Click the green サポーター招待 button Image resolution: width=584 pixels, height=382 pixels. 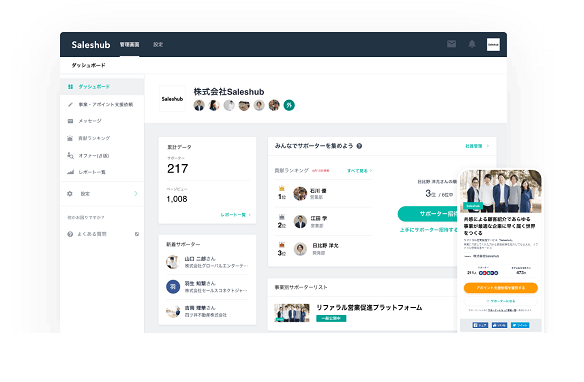pyautogui.click(x=428, y=214)
